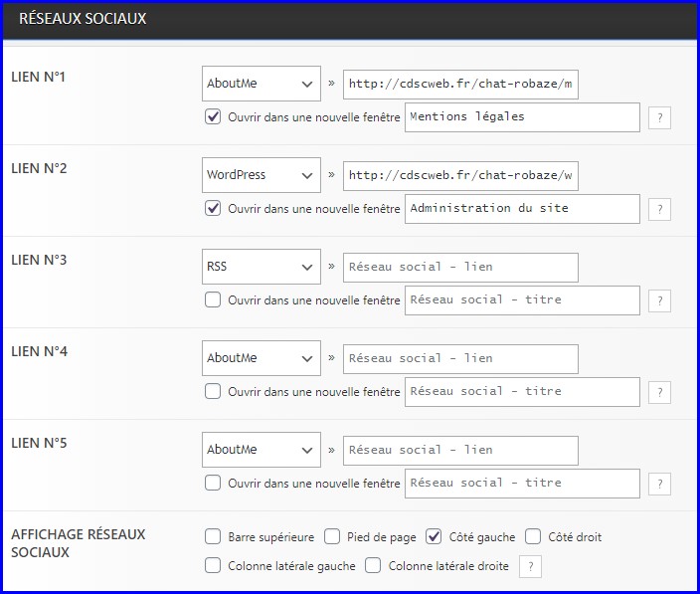Viewport: 700px width, 594px height.
Task: Check the Colonne latérale droite option
Action: 373,566
